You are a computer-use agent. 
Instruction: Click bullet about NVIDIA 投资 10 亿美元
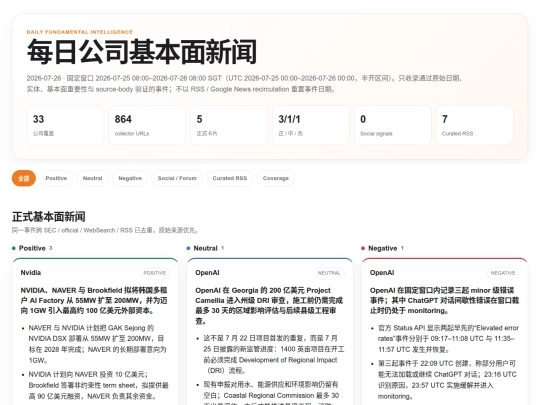(x=98, y=385)
